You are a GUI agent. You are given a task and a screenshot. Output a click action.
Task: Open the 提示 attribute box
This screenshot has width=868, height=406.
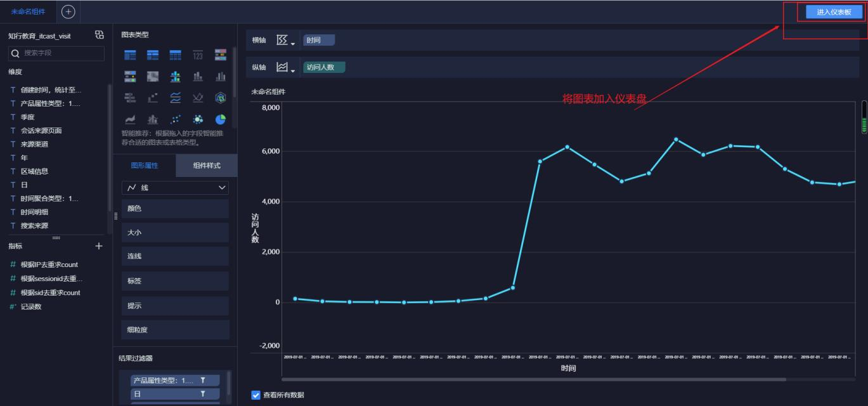tap(175, 306)
